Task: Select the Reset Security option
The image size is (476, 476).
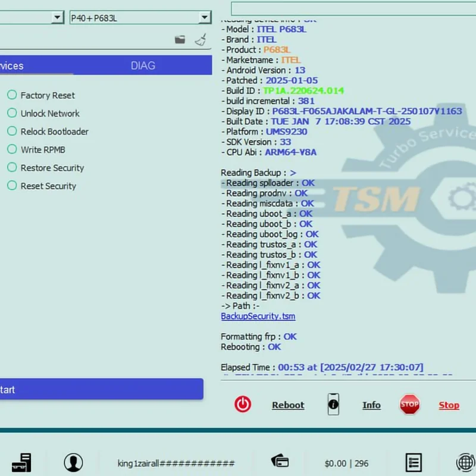Action: point(42,186)
